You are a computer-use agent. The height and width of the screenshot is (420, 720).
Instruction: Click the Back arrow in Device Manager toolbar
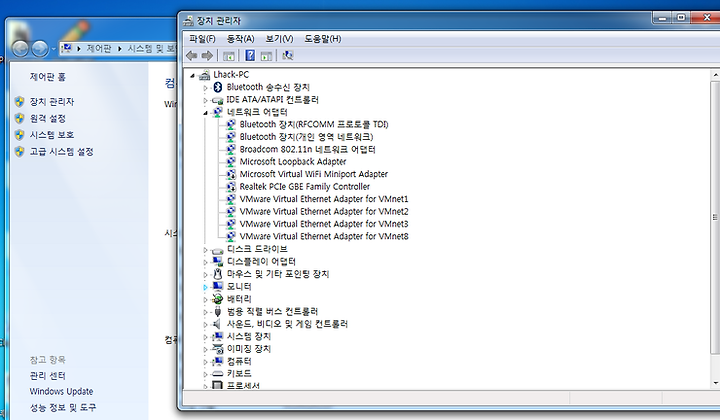click(x=192, y=56)
